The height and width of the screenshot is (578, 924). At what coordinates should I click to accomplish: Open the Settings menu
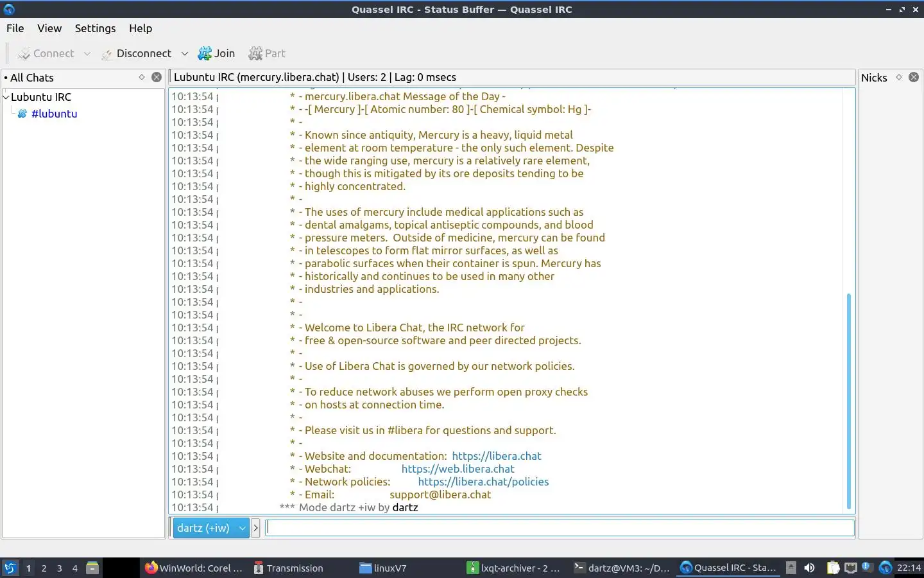point(95,28)
